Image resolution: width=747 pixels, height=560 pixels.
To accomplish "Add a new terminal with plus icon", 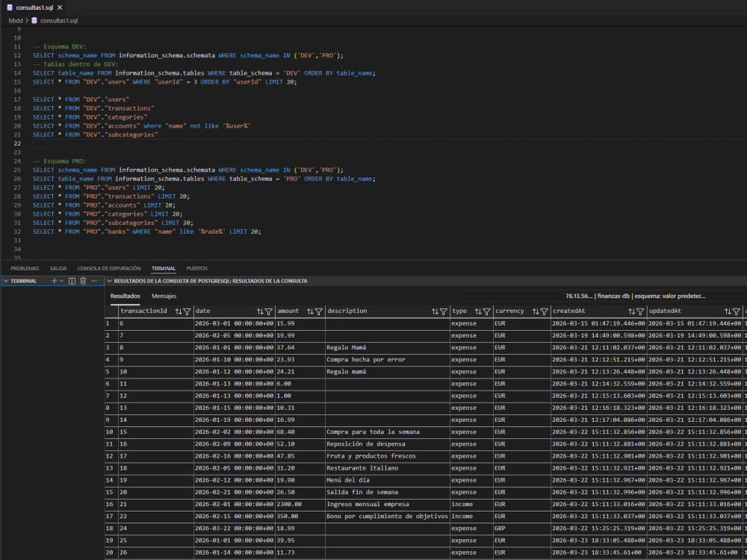I will [x=55, y=281].
